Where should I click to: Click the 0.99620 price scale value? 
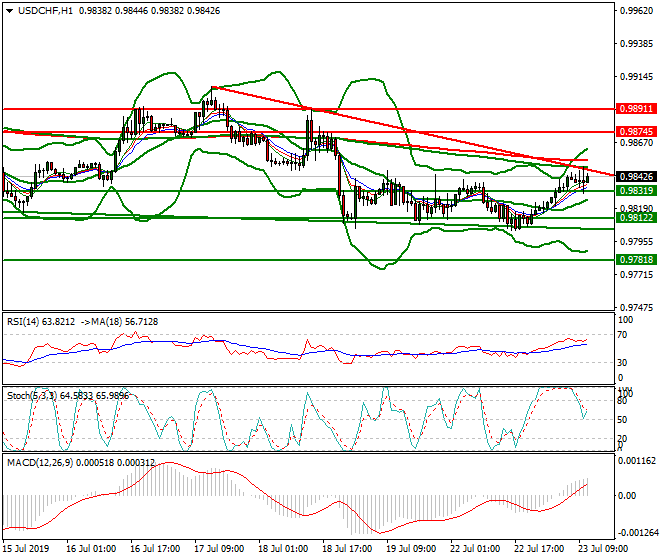(637, 11)
